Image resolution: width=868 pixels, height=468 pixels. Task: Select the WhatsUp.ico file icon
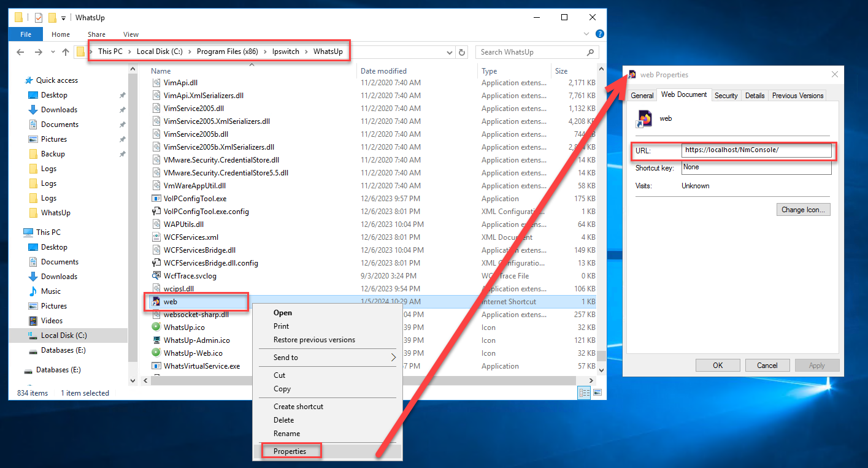point(156,328)
